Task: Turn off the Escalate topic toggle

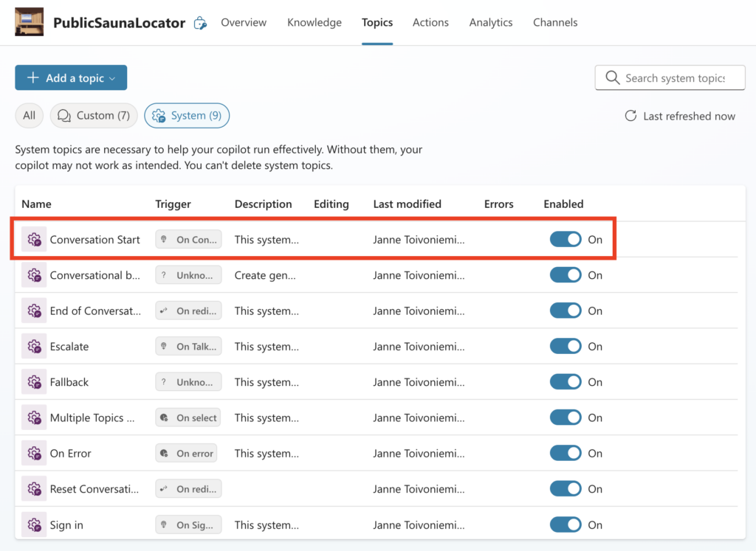Action: (x=566, y=347)
